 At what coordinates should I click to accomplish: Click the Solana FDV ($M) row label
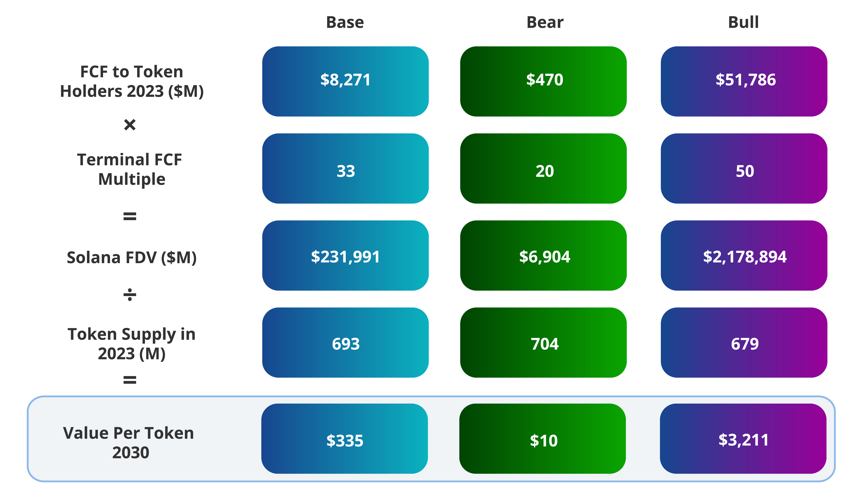click(132, 258)
